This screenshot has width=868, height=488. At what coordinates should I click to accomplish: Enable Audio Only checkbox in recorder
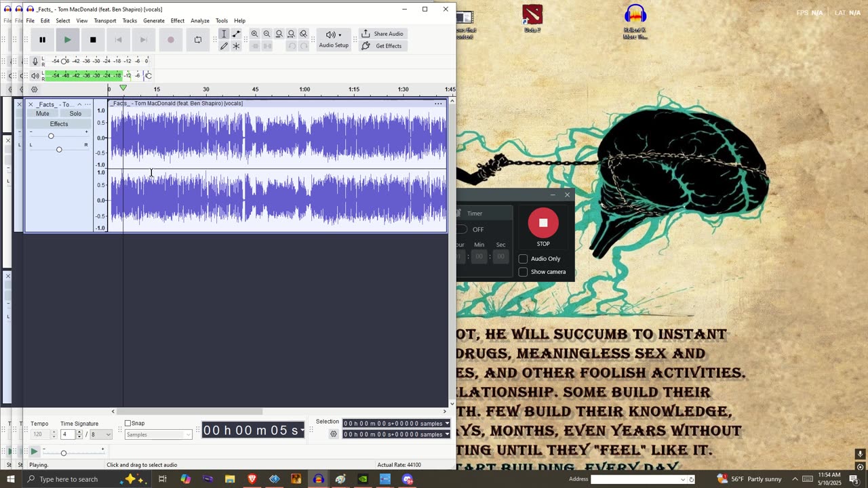click(523, 259)
